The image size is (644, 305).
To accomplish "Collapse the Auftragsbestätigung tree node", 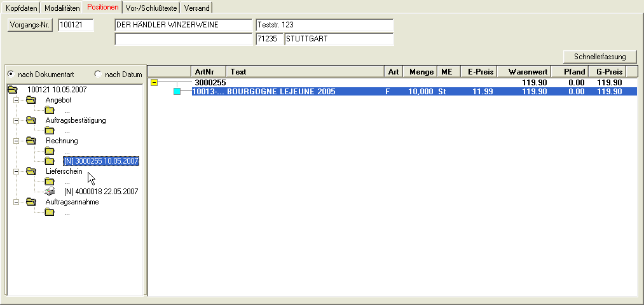I will 15,120.
